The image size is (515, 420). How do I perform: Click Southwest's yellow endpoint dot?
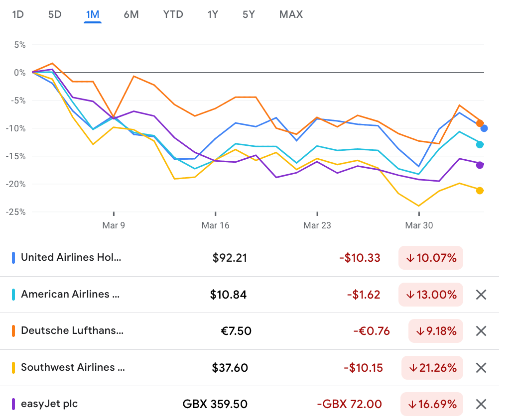480,190
